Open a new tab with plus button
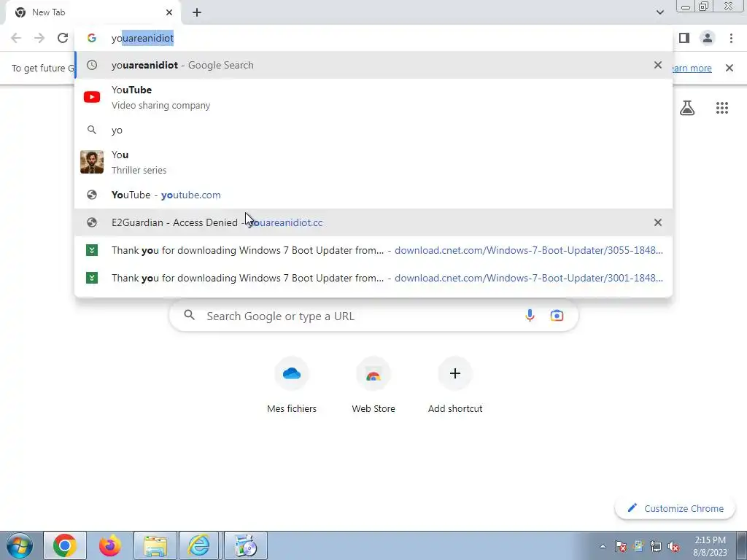The width and height of the screenshot is (747, 560). tap(197, 12)
